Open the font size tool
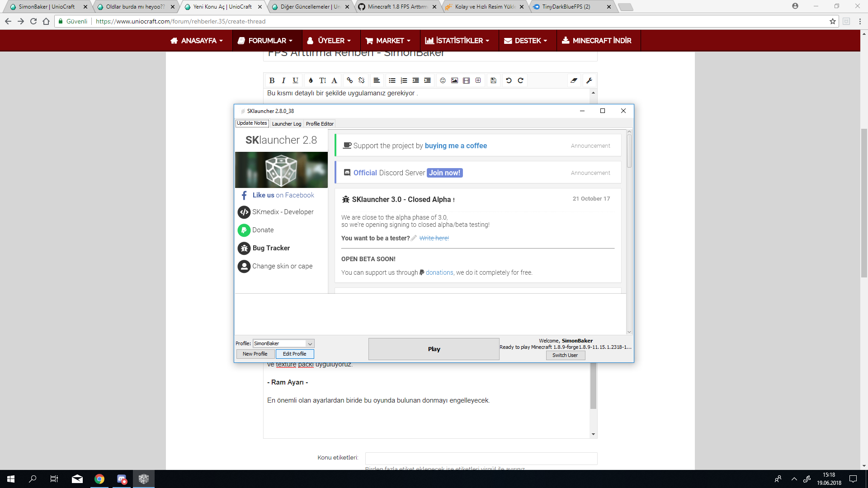Image resolution: width=868 pixels, height=488 pixels. click(322, 80)
